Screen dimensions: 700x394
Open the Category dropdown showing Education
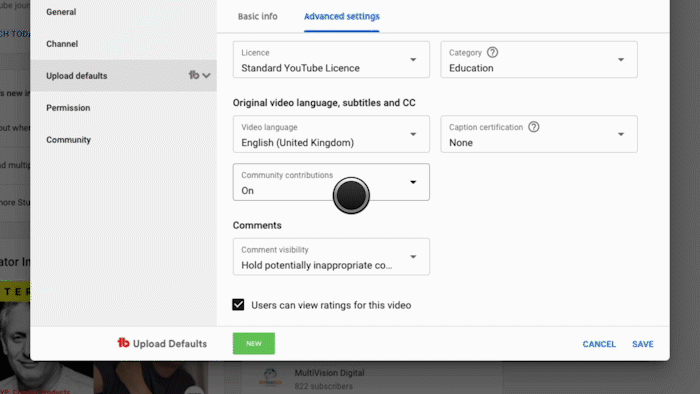click(x=539, y=60)
